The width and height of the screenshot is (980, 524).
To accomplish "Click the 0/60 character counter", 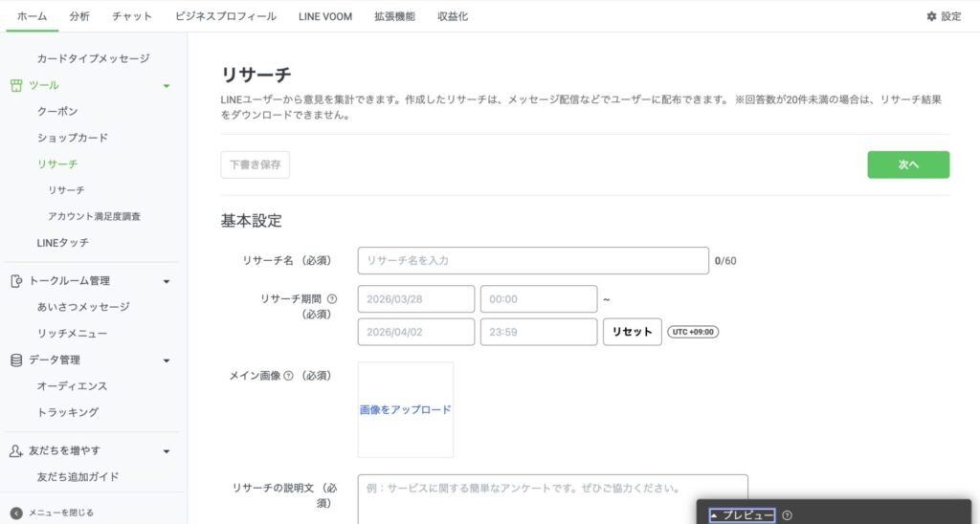I will coord(725,261).
